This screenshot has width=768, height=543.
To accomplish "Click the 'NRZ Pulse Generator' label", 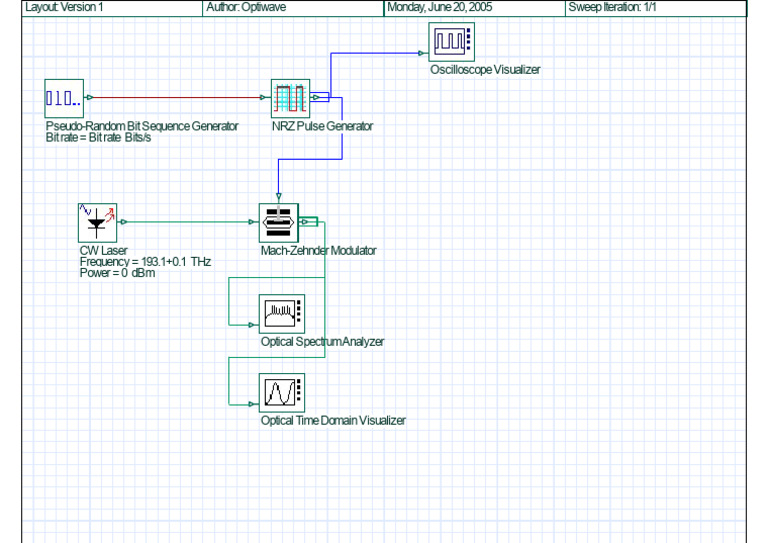I will (322, 126).
